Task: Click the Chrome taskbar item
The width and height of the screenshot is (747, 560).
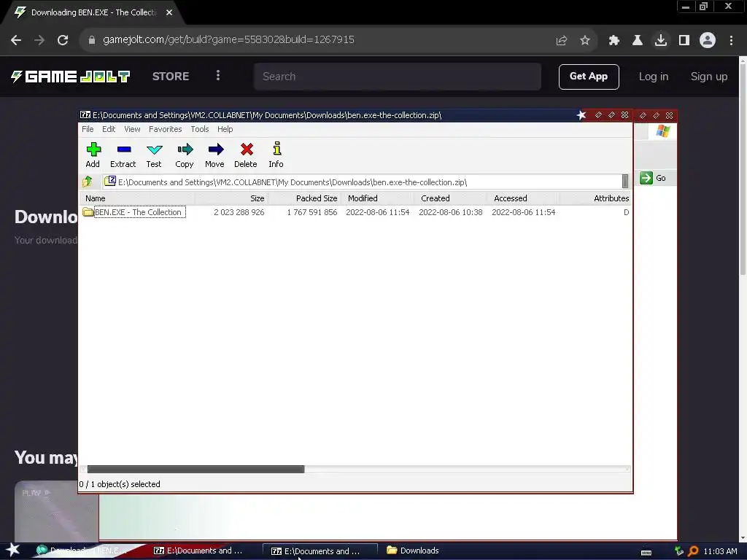Action: pos(81,551)
